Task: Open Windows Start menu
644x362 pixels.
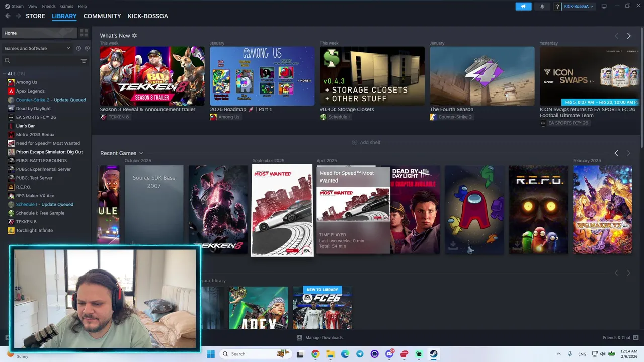Action: coord(211,354)
